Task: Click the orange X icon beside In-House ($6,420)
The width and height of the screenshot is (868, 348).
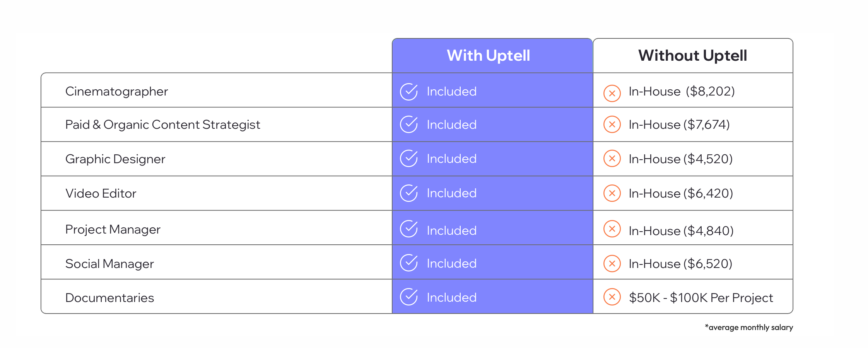Action: pyautogui.click(x=612, y=193)
